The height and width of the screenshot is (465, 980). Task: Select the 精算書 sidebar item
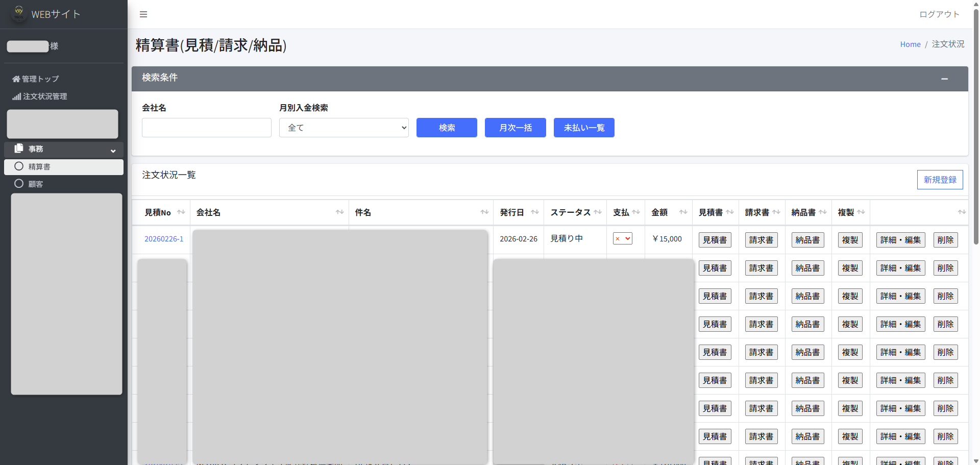point(38,166)
